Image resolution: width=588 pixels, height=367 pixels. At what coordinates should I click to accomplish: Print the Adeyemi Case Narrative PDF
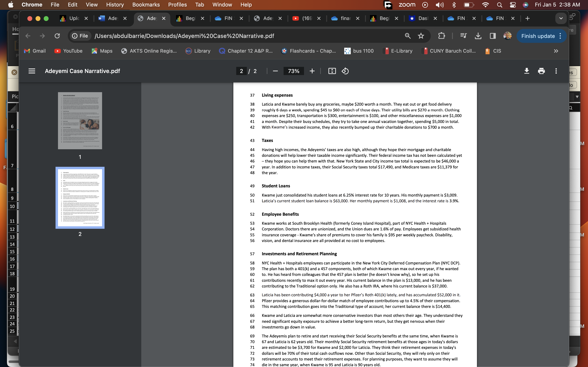[541, 71]
